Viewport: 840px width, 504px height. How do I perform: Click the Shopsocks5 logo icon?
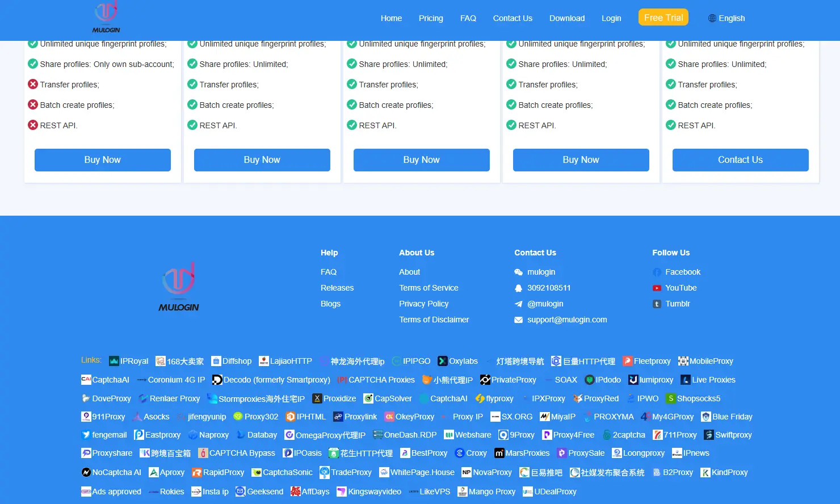[x=671, y=398]
